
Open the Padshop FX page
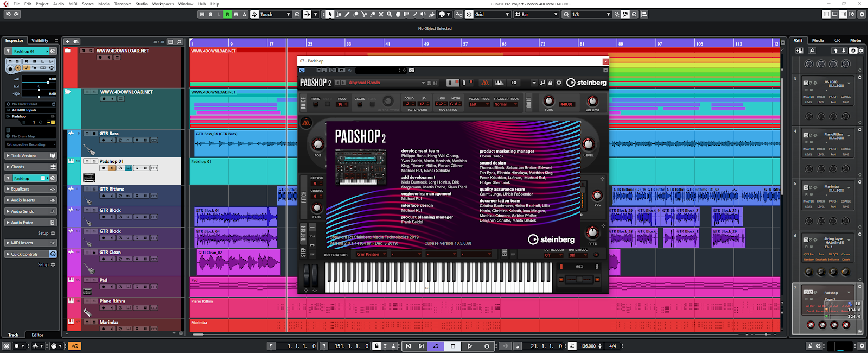(514, 83)
